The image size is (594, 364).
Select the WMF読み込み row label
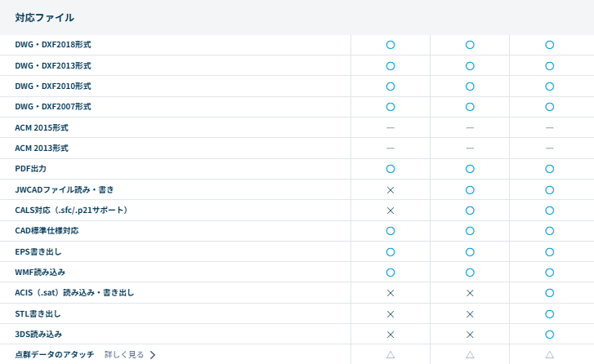40,272
